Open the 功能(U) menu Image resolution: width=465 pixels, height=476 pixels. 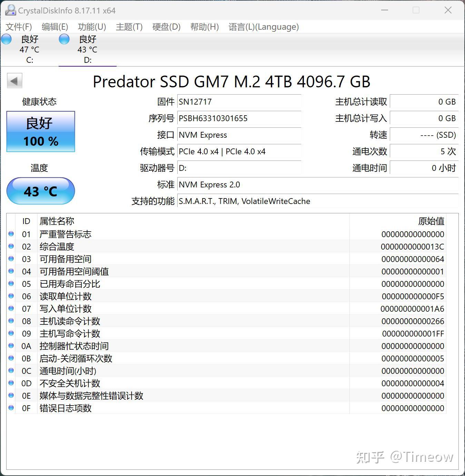coord(91,27)
